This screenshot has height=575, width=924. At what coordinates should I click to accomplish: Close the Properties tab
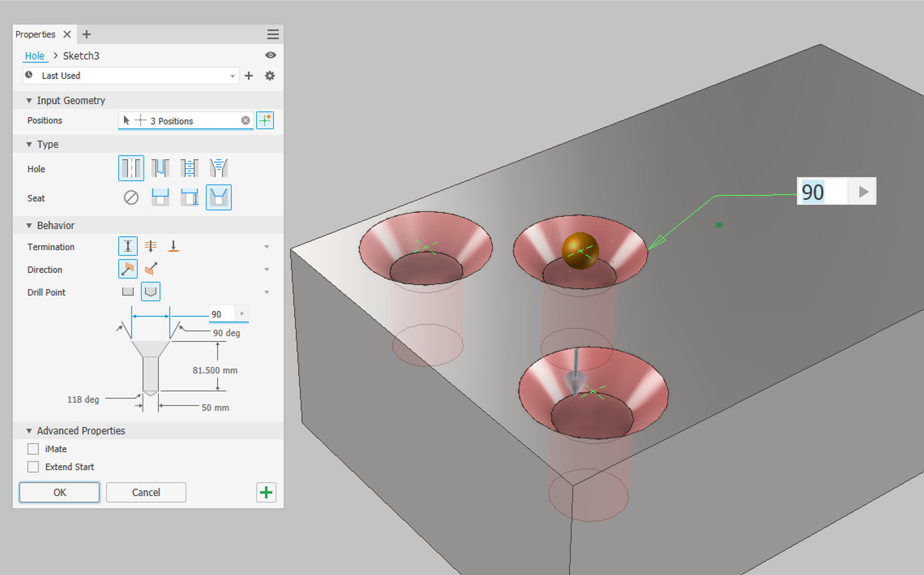(67, 34)
